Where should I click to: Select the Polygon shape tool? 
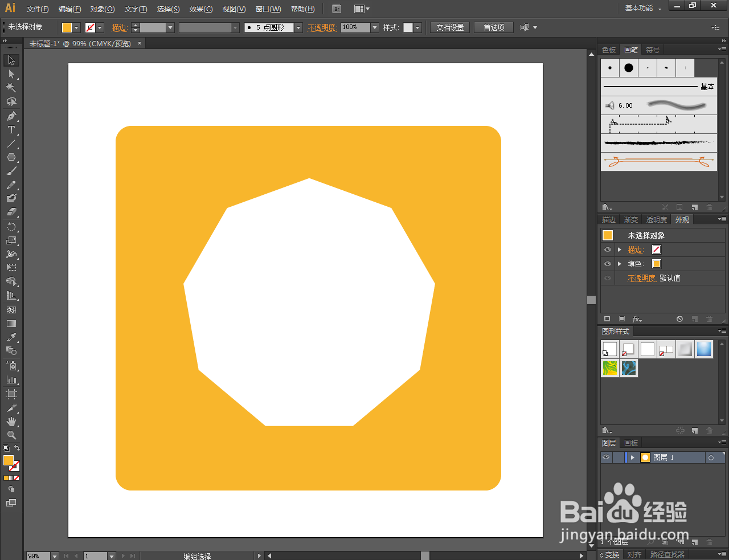pyautogui.click(x=11, y=157)
